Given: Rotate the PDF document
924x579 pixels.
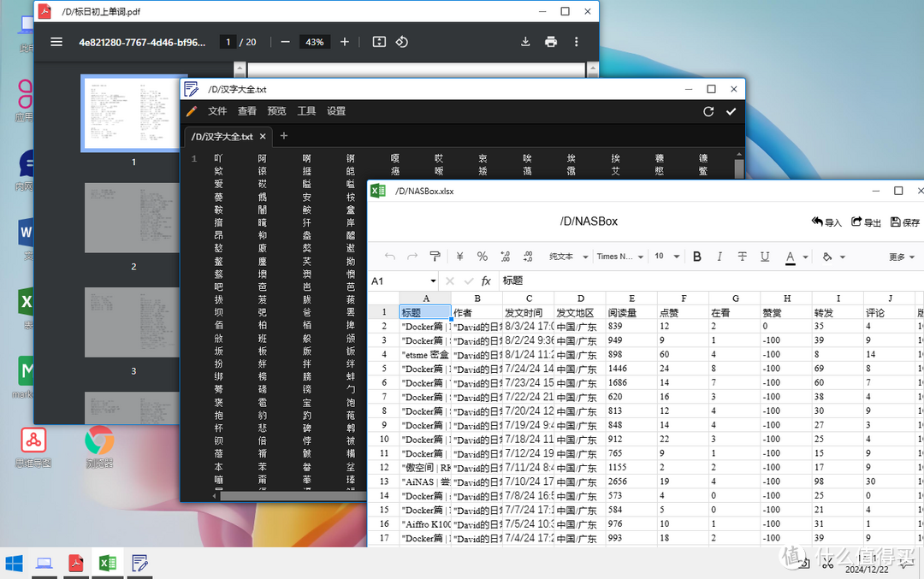Looking at the screenshot, I should (401, 42).
